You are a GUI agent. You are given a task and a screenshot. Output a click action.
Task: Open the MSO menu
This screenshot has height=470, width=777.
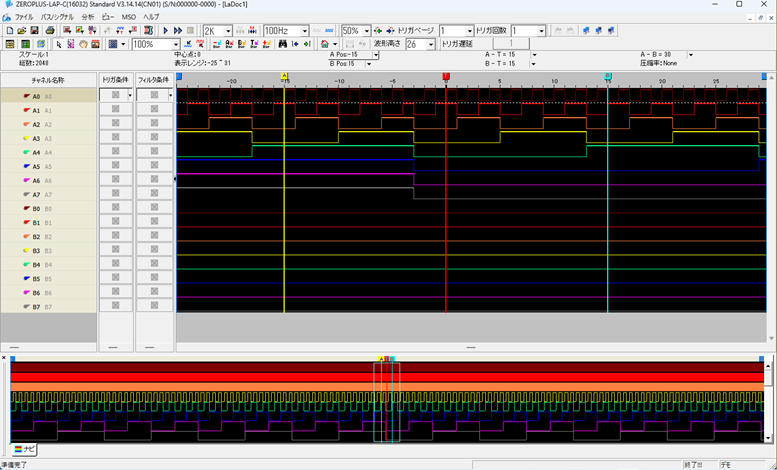pos(129,17)
